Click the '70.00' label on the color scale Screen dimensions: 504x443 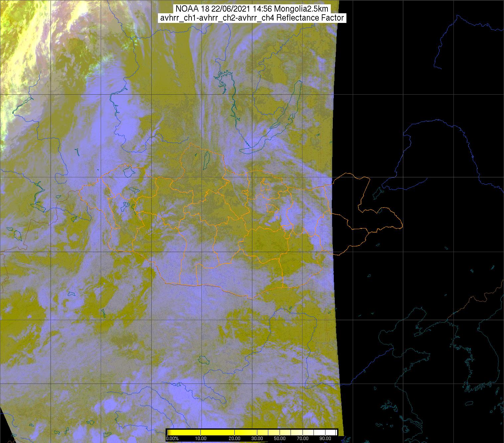[303, 438]
